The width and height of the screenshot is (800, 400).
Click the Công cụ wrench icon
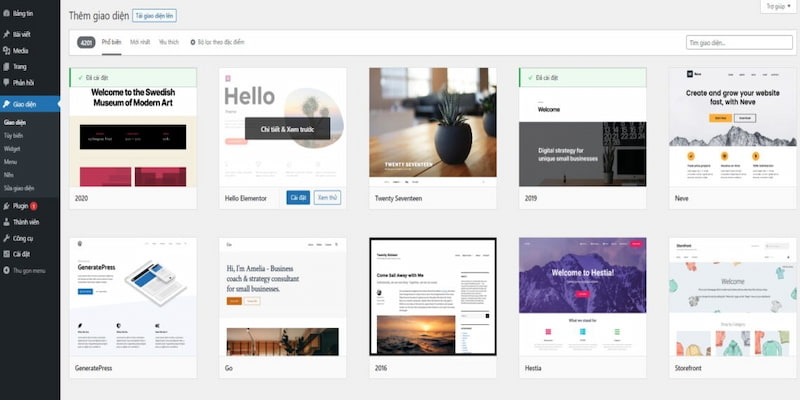click(x=7, y=238)
